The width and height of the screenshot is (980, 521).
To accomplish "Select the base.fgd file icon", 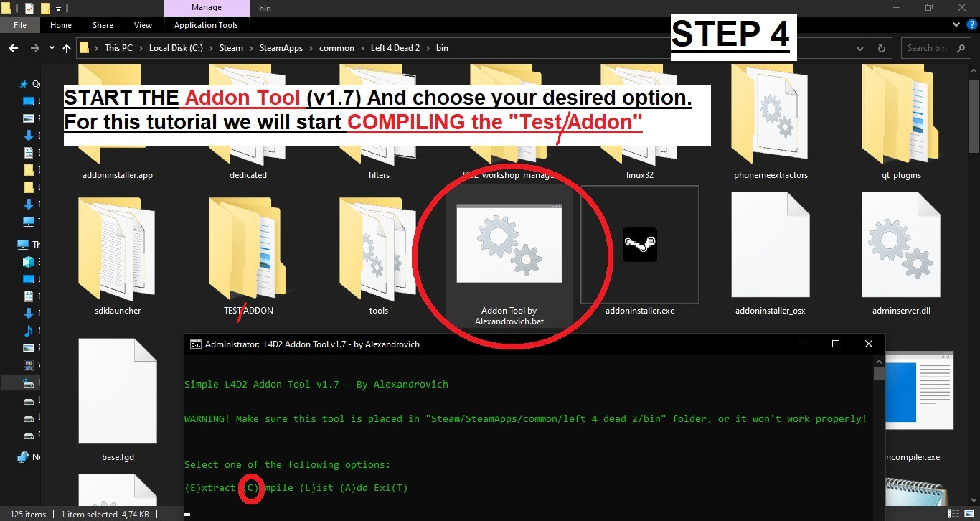I will 117,391.
